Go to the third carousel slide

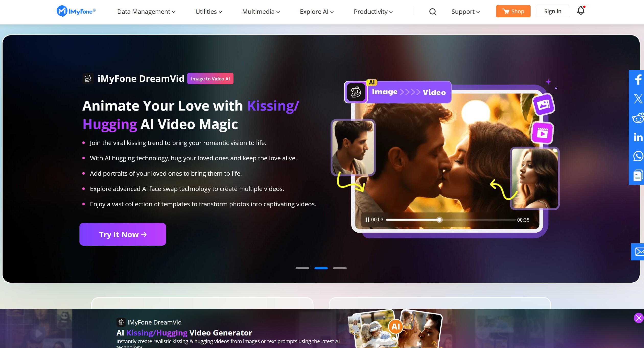(340, 268)
